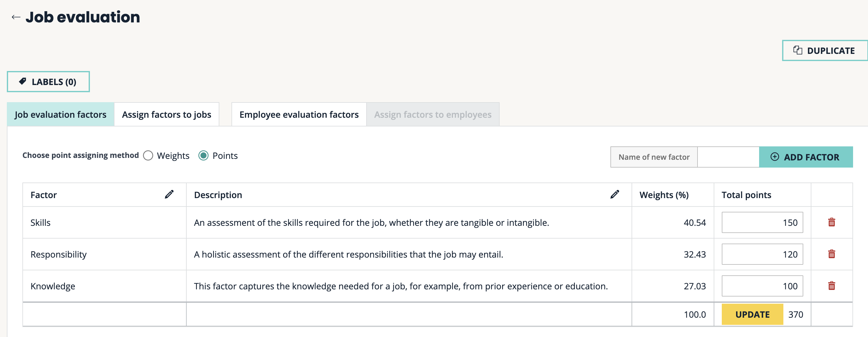Open the Assign factors to jobs tab
This screenshot has height=337, width=868.
(x=166, y=115)
